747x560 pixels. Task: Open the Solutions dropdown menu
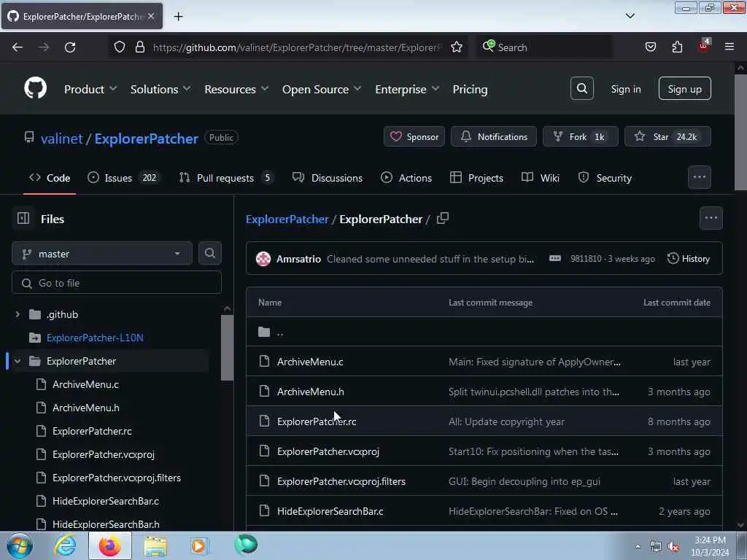pyautogui.click(x=160, y=89)
